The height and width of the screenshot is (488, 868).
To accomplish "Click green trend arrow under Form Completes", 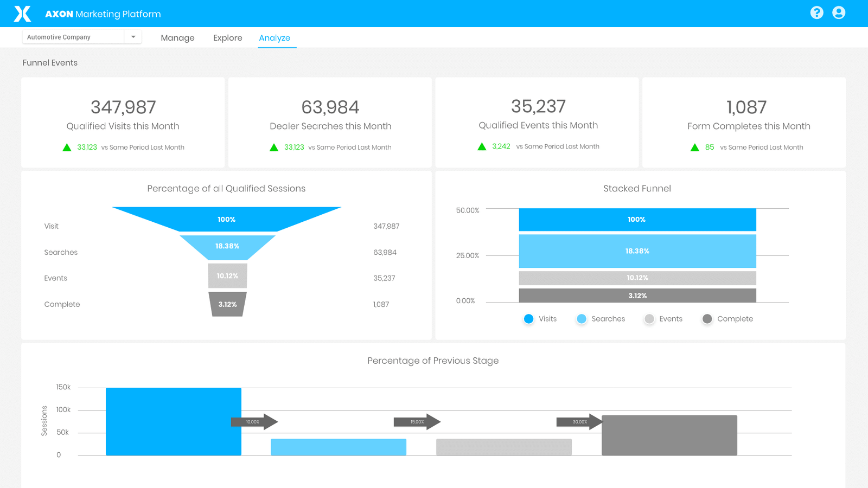I will [x=694, y=147].
